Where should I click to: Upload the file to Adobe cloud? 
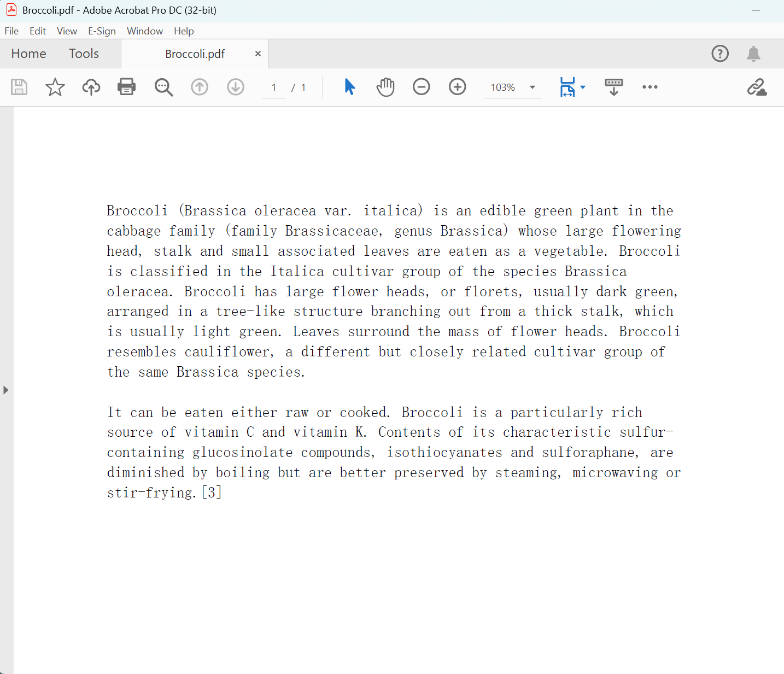click(91, 87)
